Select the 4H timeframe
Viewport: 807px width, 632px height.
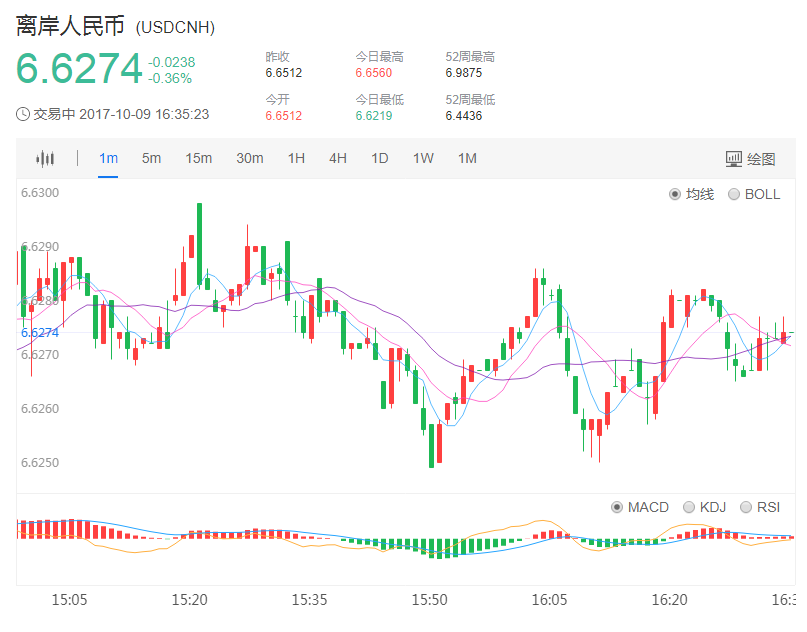338,158
